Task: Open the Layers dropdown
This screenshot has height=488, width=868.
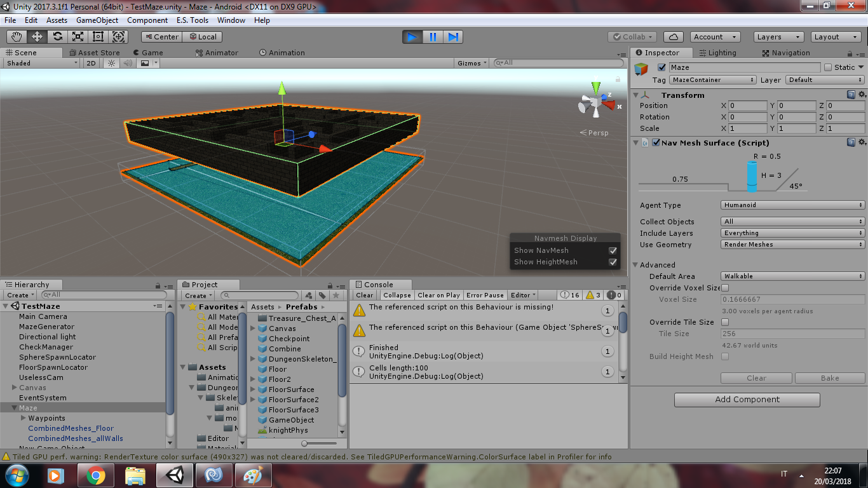Action: point(778,37)
